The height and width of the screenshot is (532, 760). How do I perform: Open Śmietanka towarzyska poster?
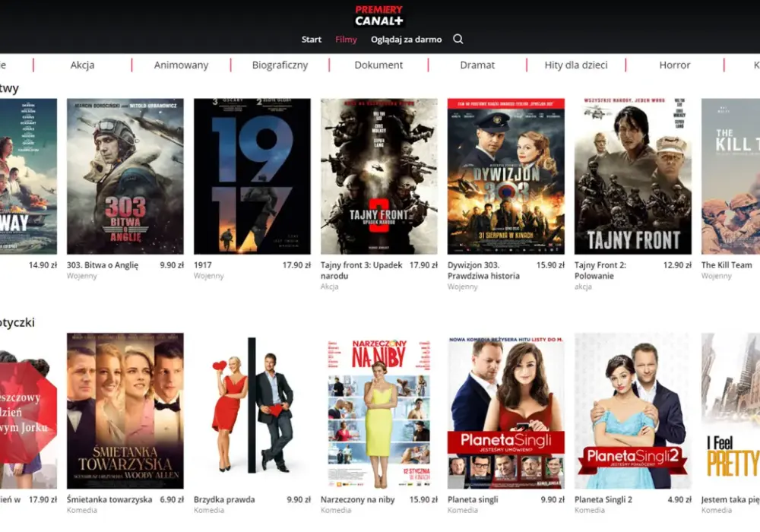coord(125,411)
